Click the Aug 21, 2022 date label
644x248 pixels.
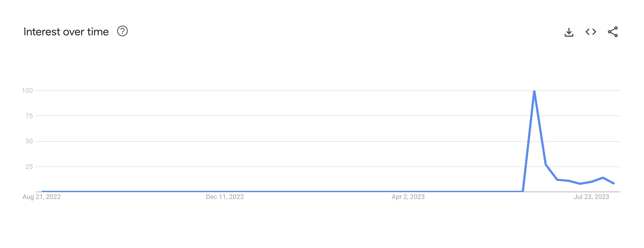tap(42, 197)
